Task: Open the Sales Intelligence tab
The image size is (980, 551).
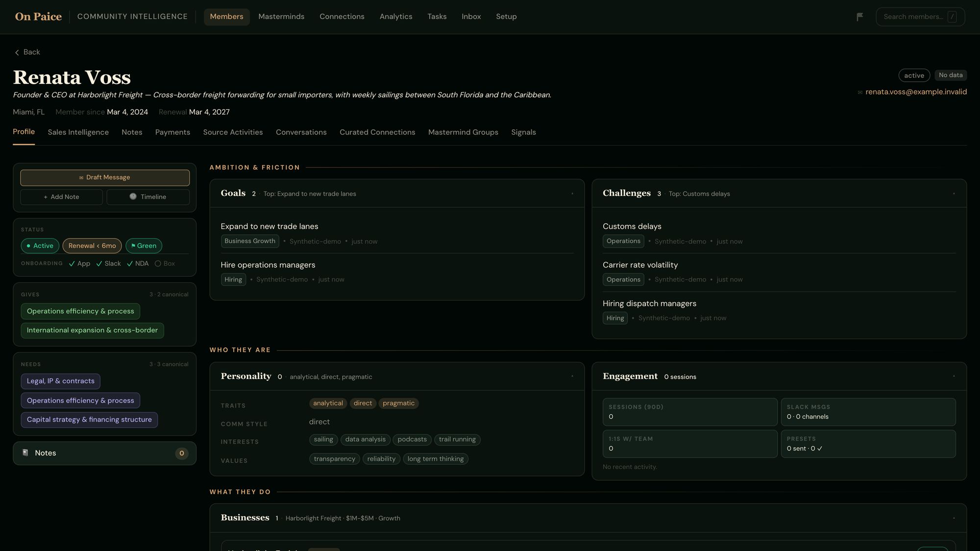Action: tap(78, 132)
